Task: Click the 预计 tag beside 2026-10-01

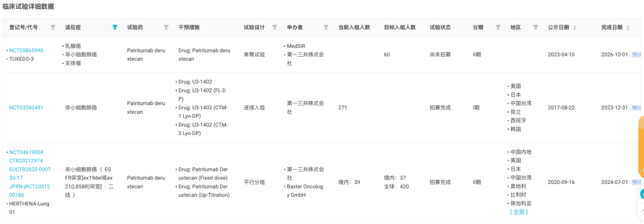Action: click(637, 54)
